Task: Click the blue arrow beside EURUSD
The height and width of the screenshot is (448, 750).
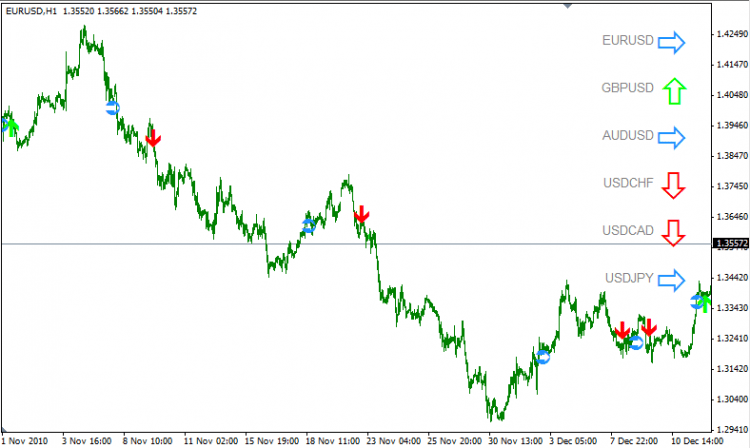Action: [x=673, y=42]
